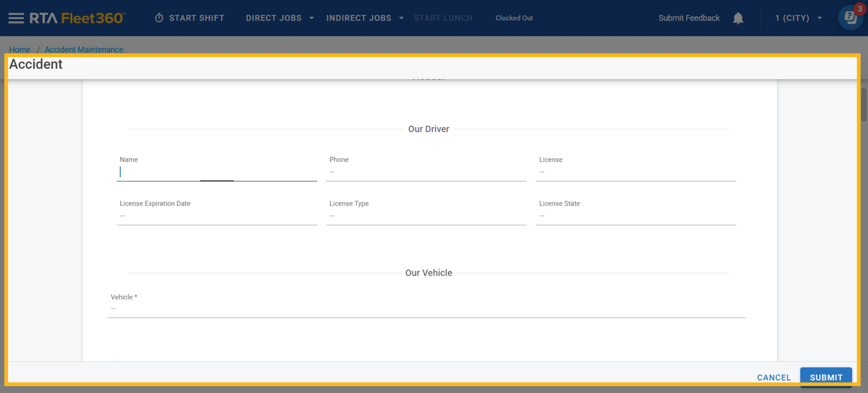Screen dimensions: 868x393
Task: Click the Start Lunch menu item
Action: (443, 18)
